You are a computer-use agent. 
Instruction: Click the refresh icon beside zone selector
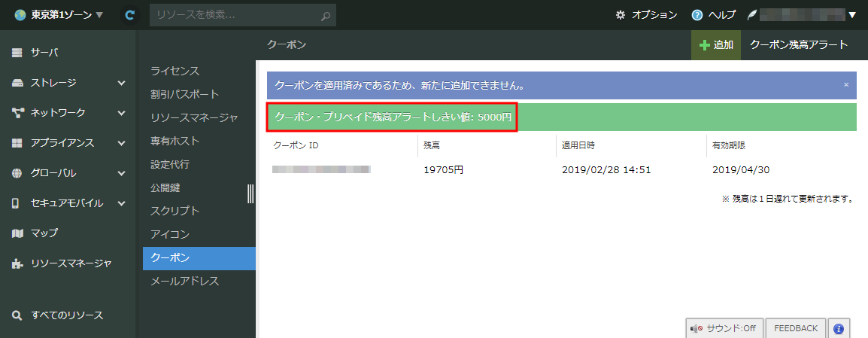click(x=129, y=15)
